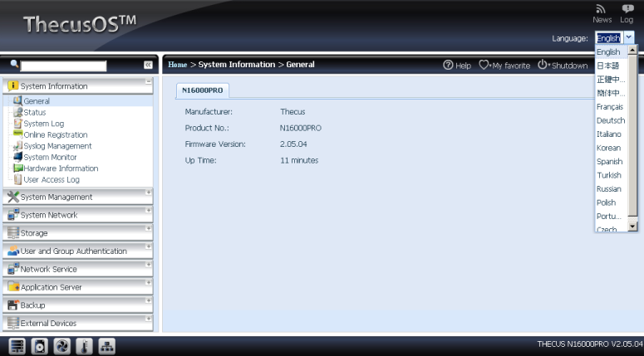
Task: Open Status tree item
Action: pos(35,112)
